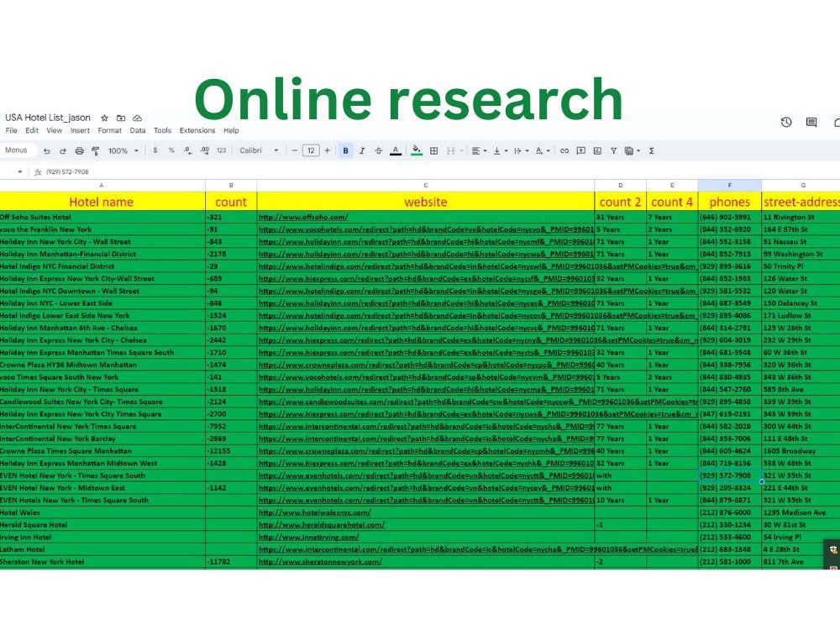The width and height of the screenshot is (840, 630).
Task: Open version history via the clock icon
Action: coord(786,122)
